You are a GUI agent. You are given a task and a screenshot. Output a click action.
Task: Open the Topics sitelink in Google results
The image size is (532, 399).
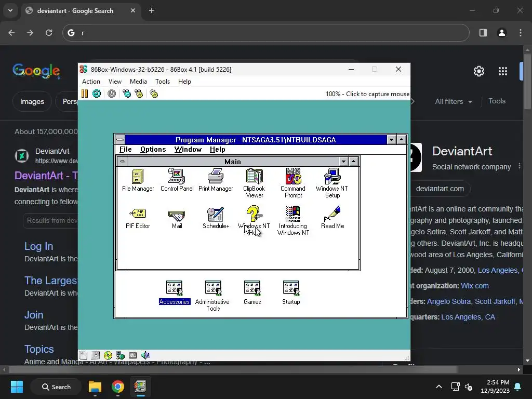pos(39,349)
